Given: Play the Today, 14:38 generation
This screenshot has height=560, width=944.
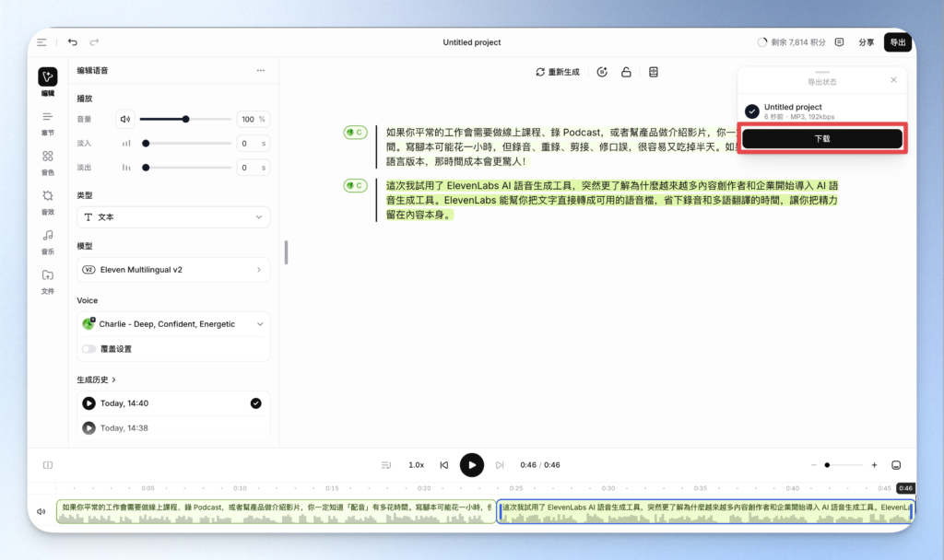Looking at the screenshot, I should tap(88, 427).
